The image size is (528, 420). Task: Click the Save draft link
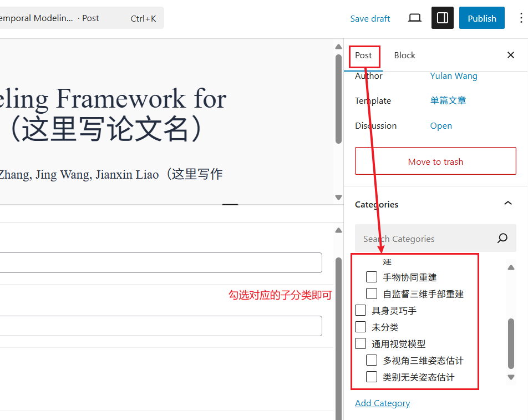[370, 18]
